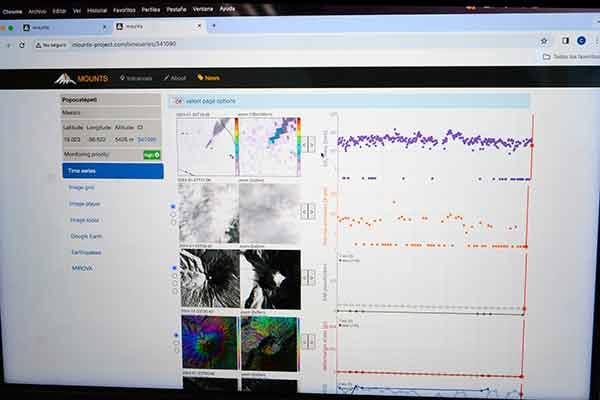
Task: Click the red time marker on the purple chart
Action: [531, 144]
